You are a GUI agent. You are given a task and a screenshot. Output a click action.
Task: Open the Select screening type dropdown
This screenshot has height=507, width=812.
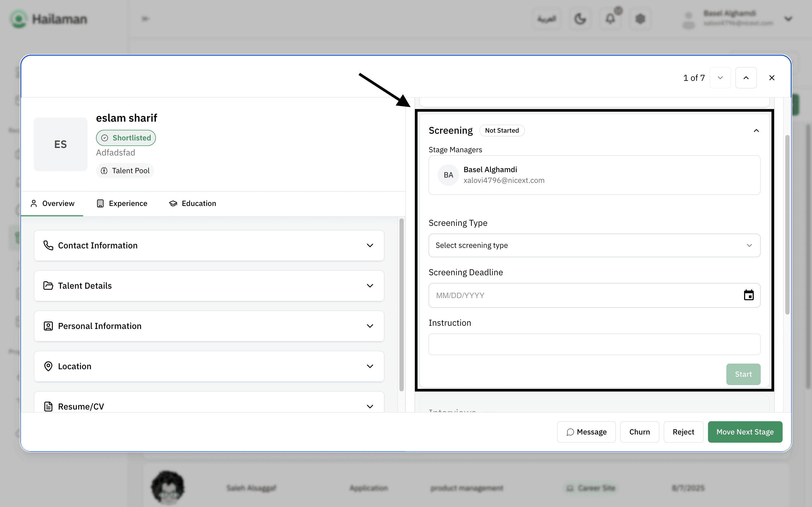coord(594,245)
